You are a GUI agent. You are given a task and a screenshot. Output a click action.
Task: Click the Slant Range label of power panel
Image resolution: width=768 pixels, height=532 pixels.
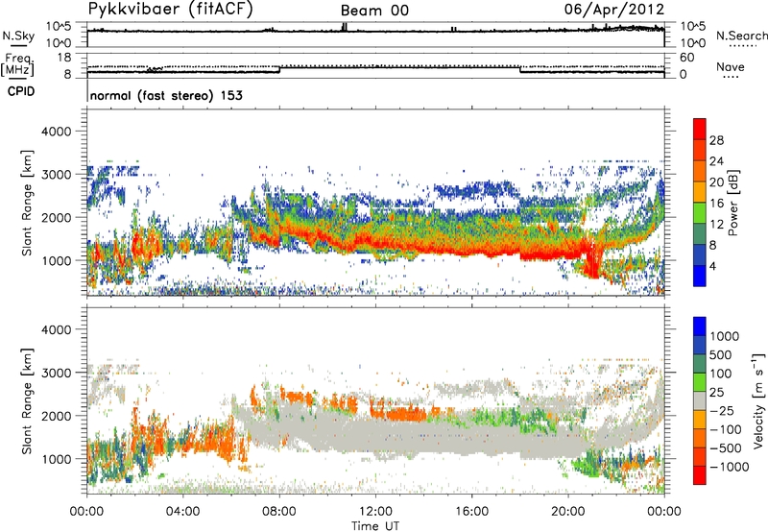27,203
